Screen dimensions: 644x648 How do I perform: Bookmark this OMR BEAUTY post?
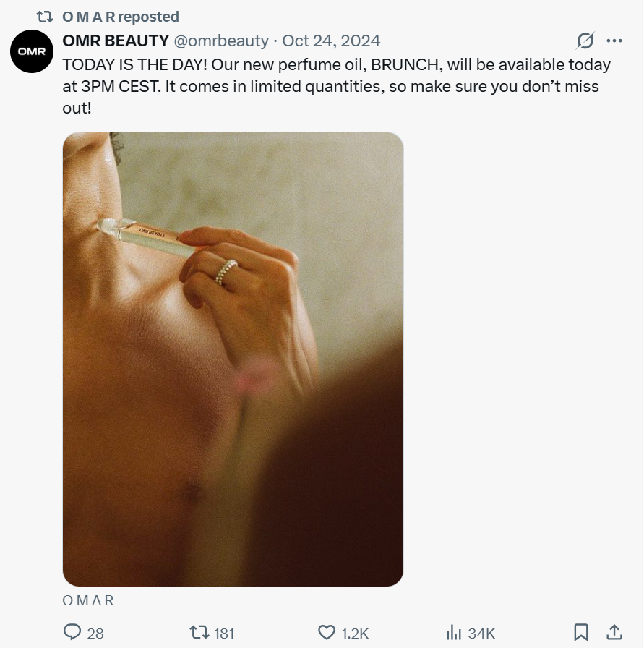point(581,633)
